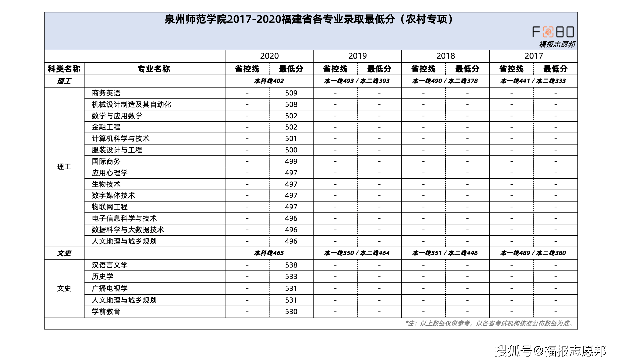Click the 文史 merged category cell

click(x=64, y=288)
